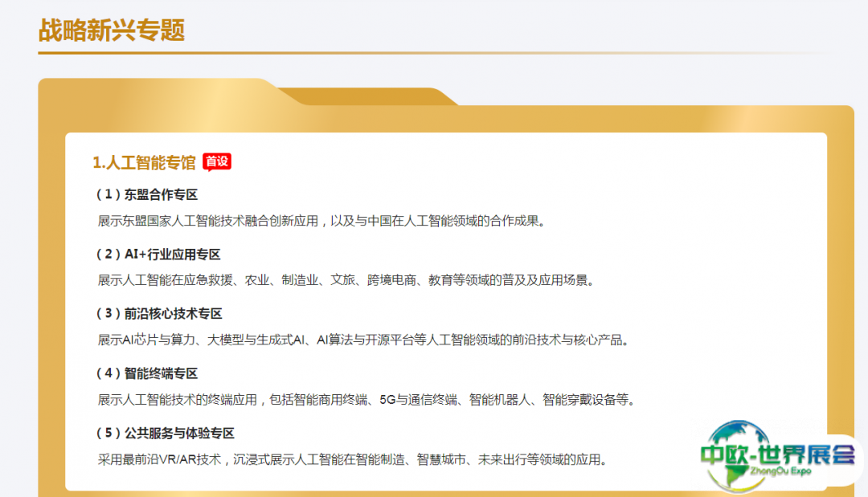The image size is (868, 497).
Task: Click the red 首设 badge
Action: coord(217,161)
